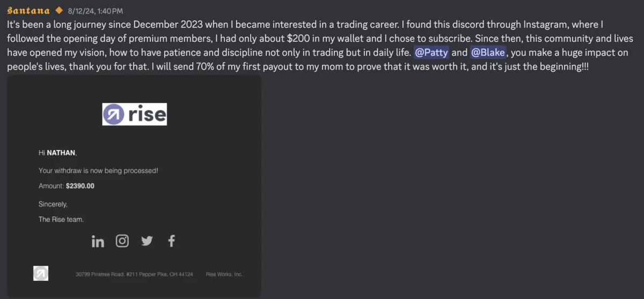
Task: Click the 30799 Pinetree Road address text
Action: (134, 274)
